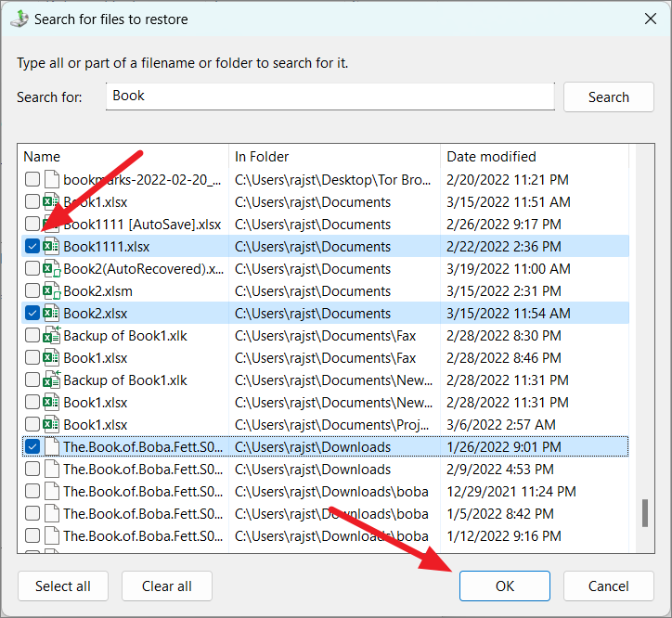Check the Book1111 [AutoSave].xlsx checkbox
The width and height of the screenshot is (672, 618).
[x=32, y=225]
